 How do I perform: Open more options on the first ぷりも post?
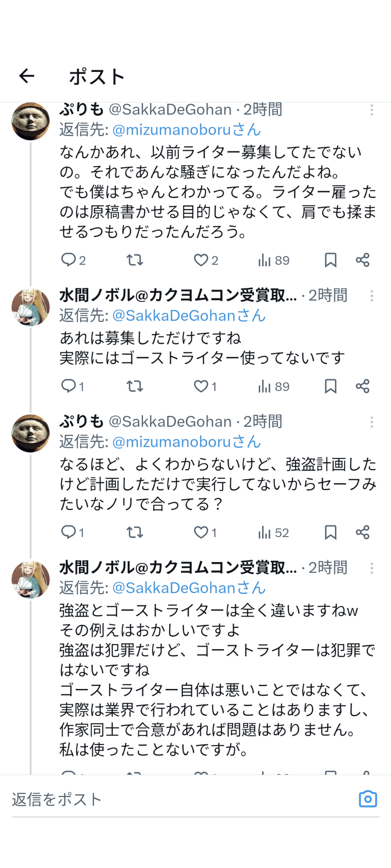[372, 110]
